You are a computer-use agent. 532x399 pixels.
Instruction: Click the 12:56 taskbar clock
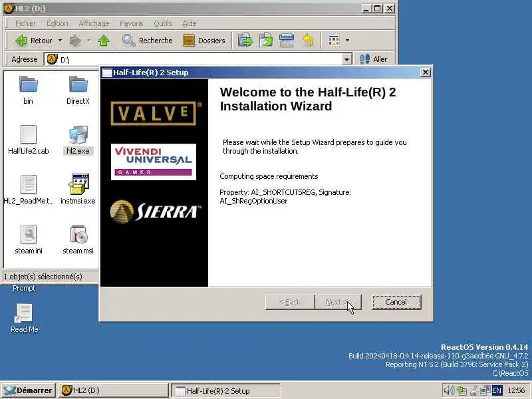[516, 390]
